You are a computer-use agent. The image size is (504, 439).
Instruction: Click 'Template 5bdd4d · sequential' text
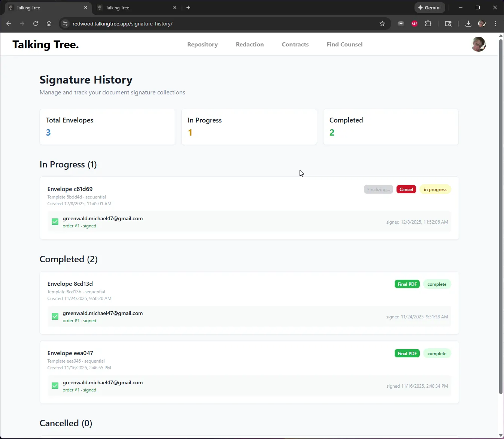tap(77, 197)
